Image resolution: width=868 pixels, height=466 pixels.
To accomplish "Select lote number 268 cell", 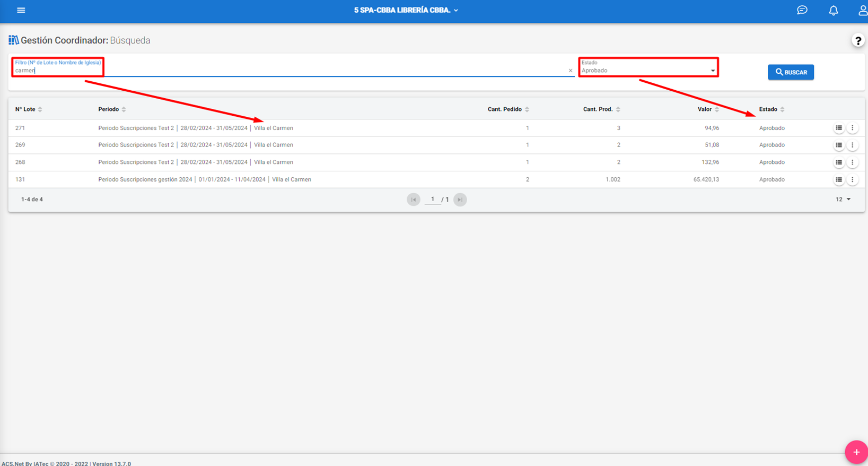I will (20, 162).
